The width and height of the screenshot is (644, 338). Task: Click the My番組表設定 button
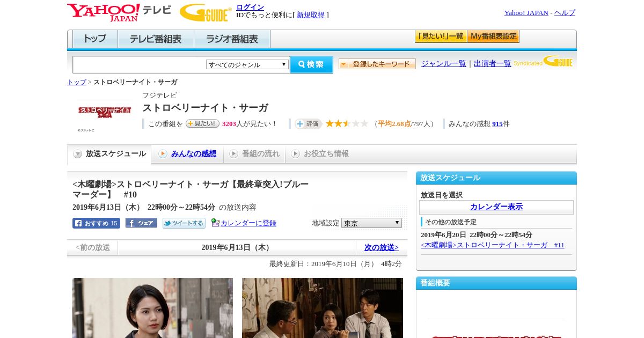coord(493,36)
